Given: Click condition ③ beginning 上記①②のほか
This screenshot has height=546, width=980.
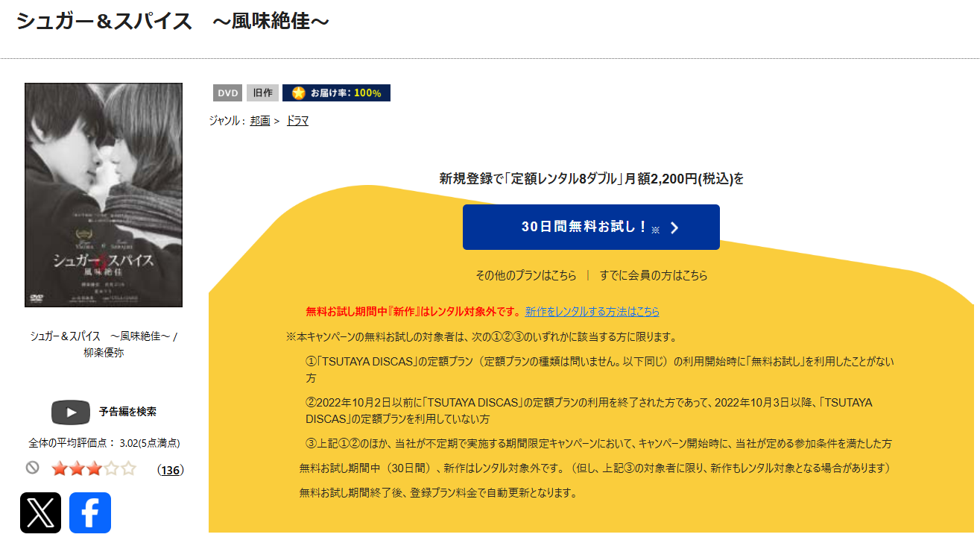Looking at the screenshot, I should (x=598, y=443).
